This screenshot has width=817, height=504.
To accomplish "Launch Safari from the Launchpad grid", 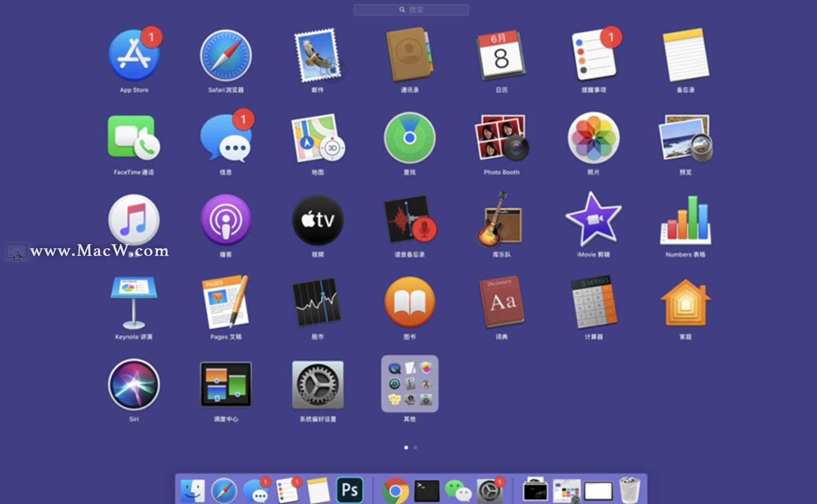I will (226, 56).
